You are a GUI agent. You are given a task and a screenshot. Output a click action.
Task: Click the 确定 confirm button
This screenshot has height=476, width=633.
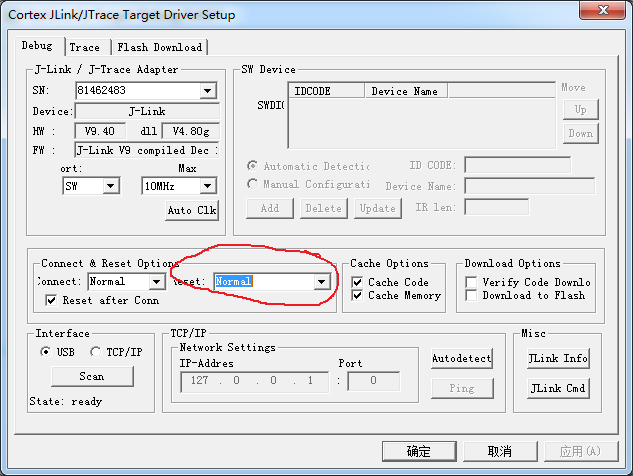tap(419, 451)
